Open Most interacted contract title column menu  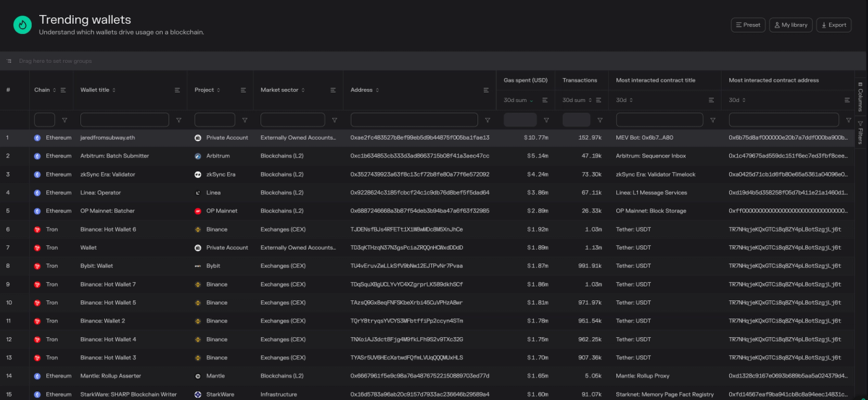[x=712, y=100]
